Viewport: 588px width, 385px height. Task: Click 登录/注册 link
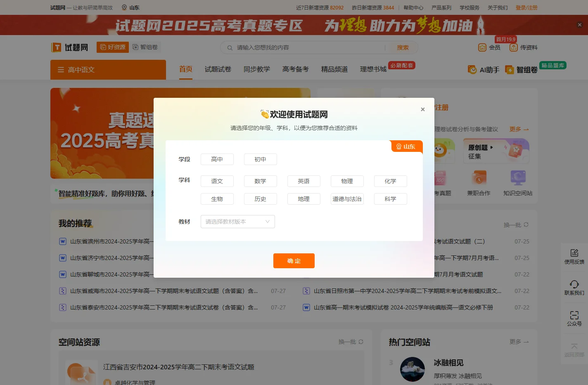[x=526, y=7]
